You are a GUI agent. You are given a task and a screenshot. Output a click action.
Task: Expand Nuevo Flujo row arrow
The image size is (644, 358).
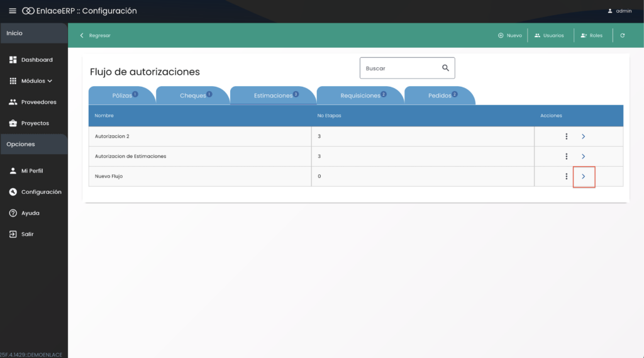pyautogui.click(x=584, y=176)
